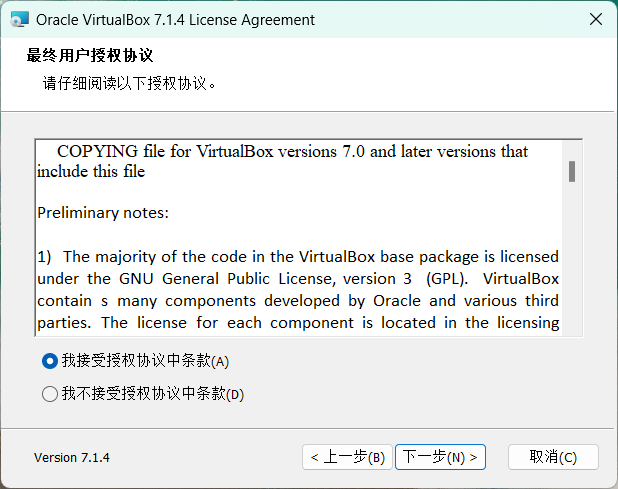Go back with the 上一步(B) button

[x=347, y=457]
